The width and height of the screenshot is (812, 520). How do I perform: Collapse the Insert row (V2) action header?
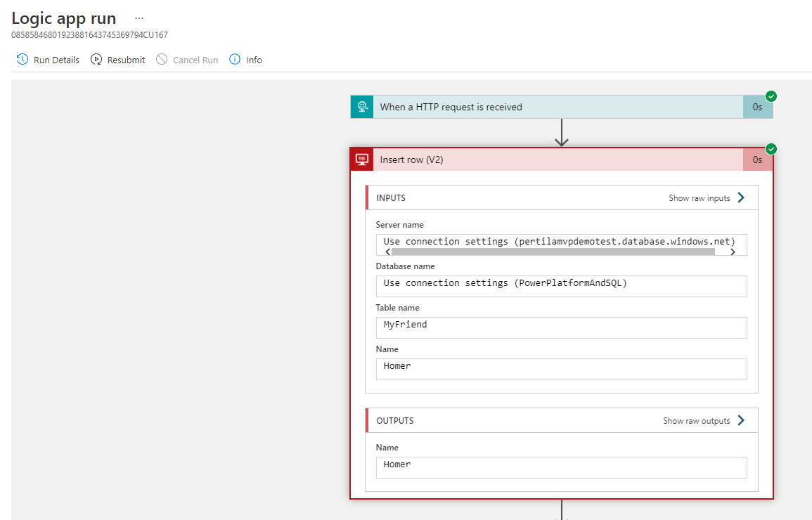click(x=555, y=160)
